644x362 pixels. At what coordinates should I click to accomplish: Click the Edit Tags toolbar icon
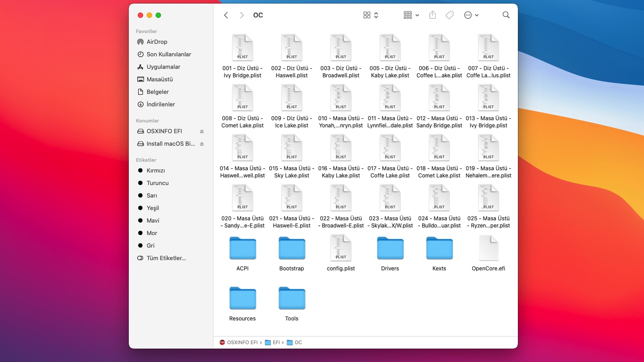point(449,15)
